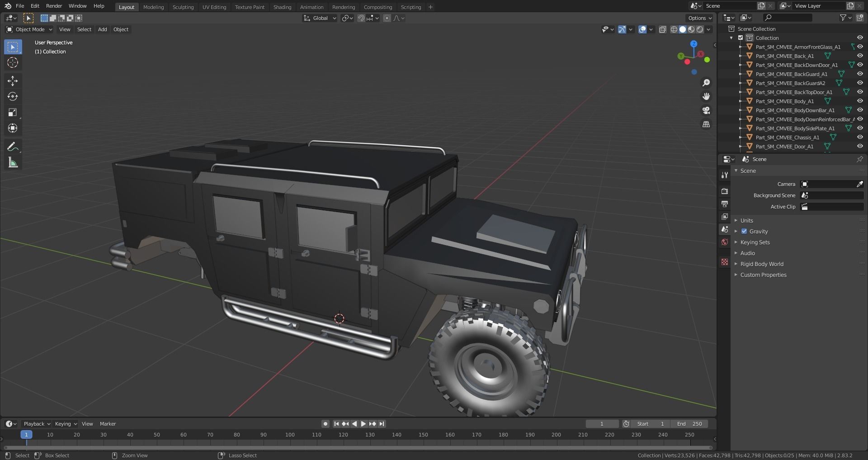Click the outliner search field
Viewport: 868px width, 460px height.
[788, 18]
